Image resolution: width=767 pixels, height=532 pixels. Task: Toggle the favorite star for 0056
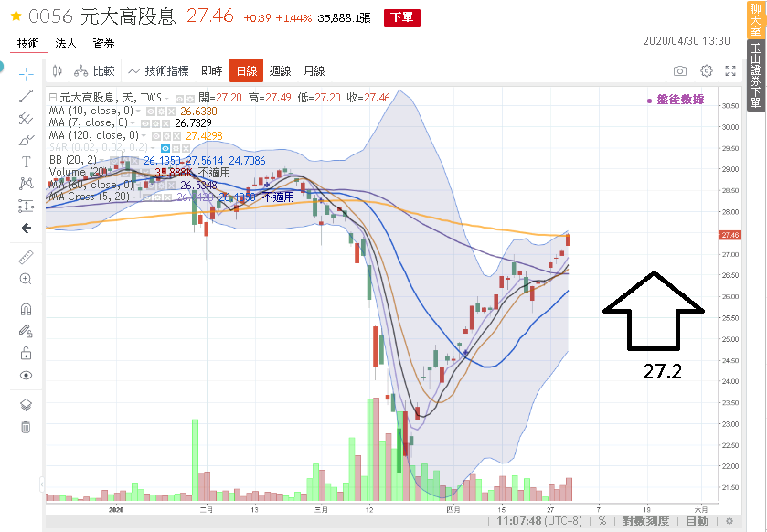[16, 16]
